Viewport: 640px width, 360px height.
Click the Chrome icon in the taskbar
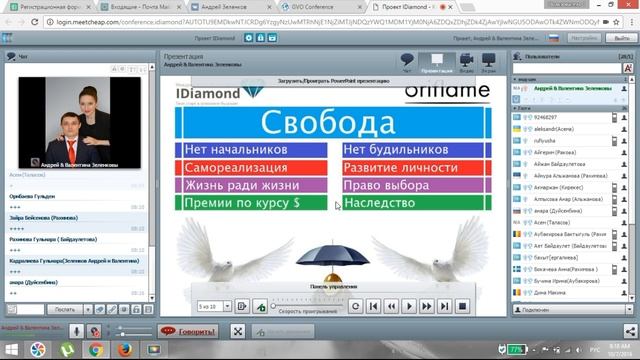pyautogui.click(x=96, y=350)
